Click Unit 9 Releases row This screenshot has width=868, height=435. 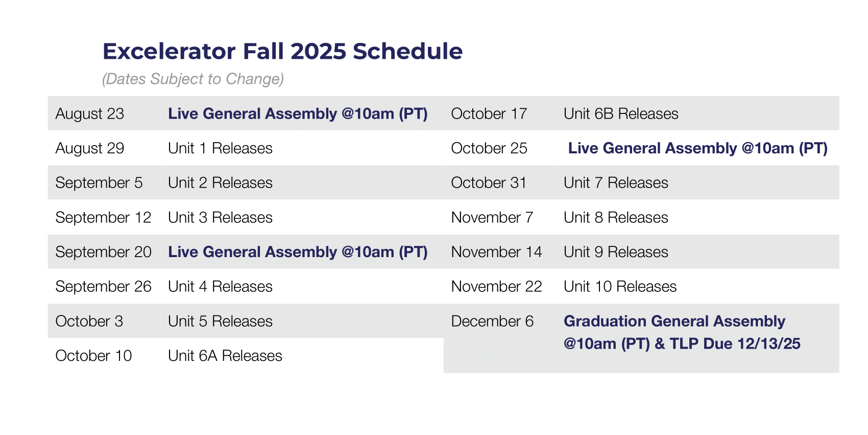tap(641, 251)
